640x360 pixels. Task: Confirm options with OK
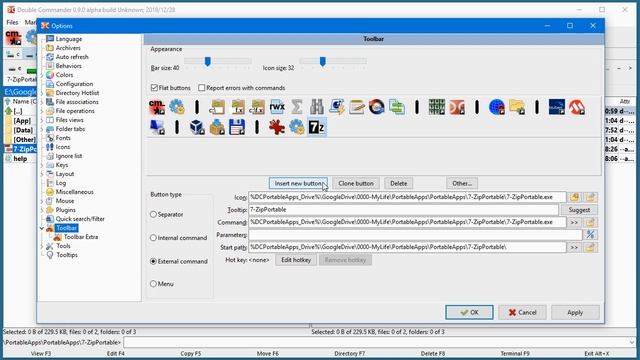(x=469, y=312)
